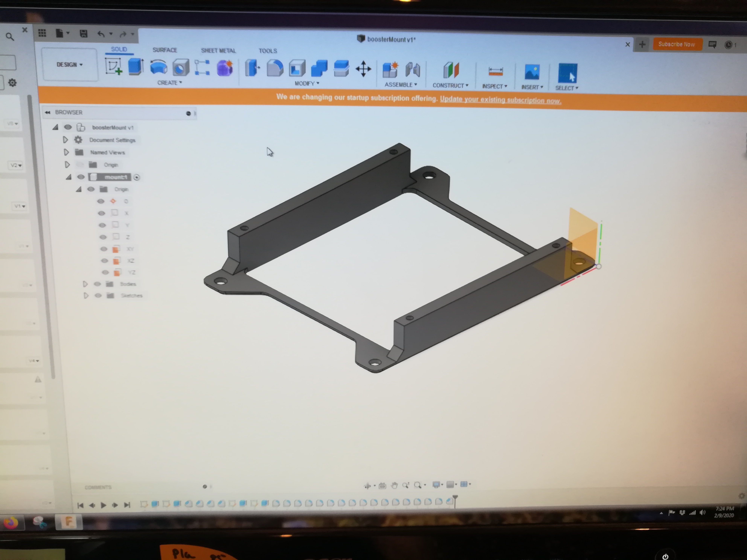747x560 pixels.
Task: Click the Subscribe Now button
Action: (677, 44)
